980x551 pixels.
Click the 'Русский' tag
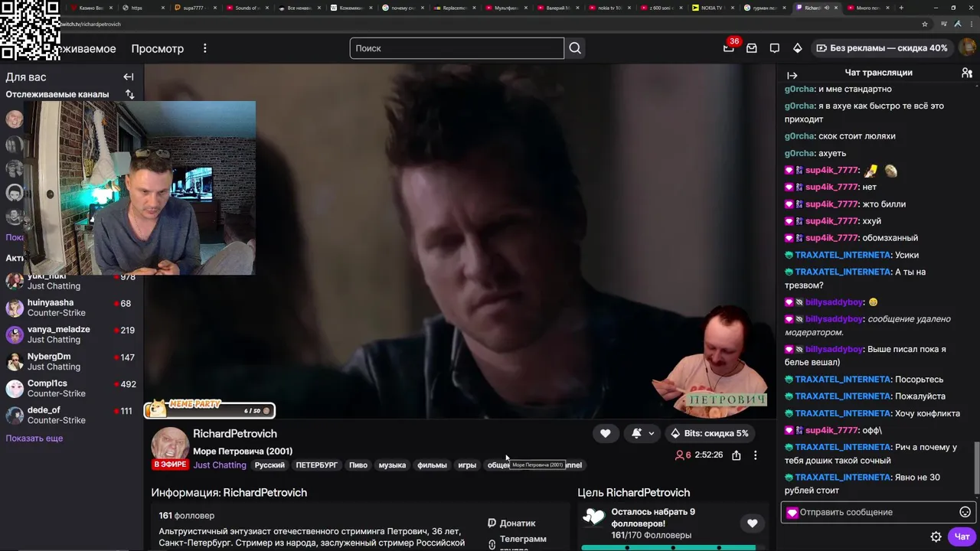tap(269, 465)
